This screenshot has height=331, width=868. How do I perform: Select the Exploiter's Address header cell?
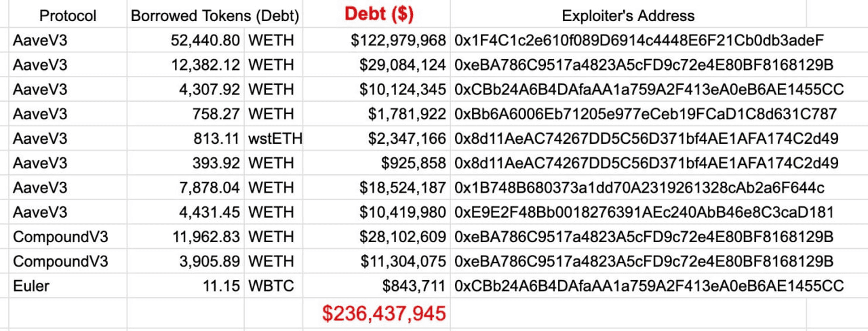[628, 15]
